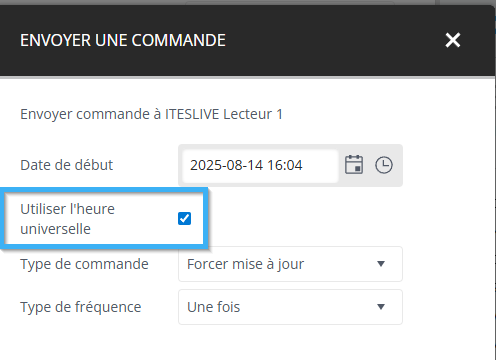The height and width of the screenshot is (360, 496).
Task: Select the Forcer mise à jour value text
Action: (x=246, y=264)
